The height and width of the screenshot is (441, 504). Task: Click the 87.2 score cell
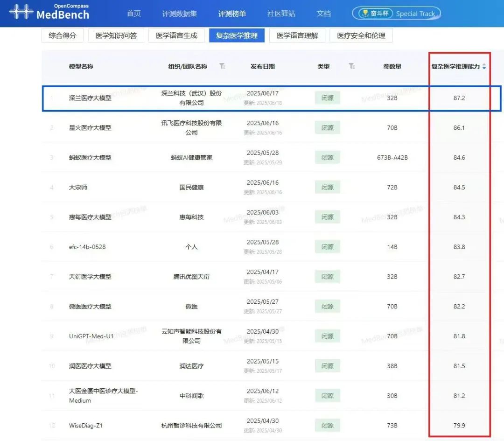point(459,98)
